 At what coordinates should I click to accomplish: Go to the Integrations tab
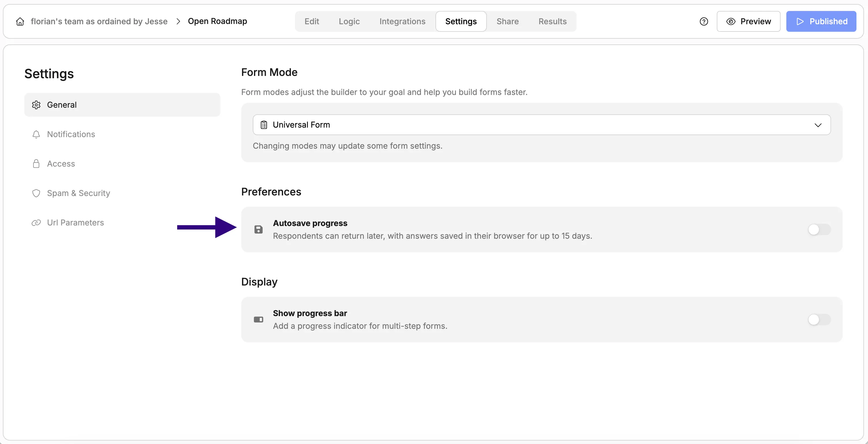click(402, 22)
